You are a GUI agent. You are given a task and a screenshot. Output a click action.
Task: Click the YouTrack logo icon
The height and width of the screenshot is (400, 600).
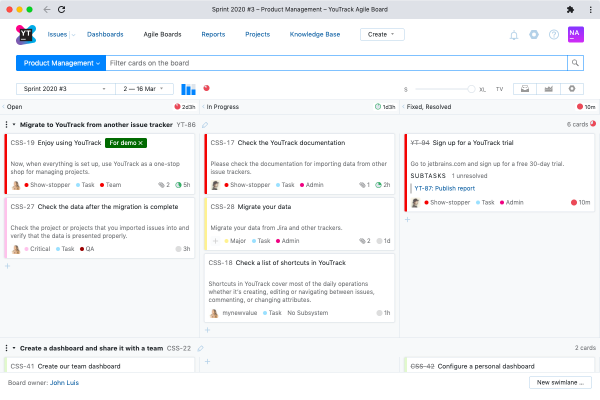26,34
